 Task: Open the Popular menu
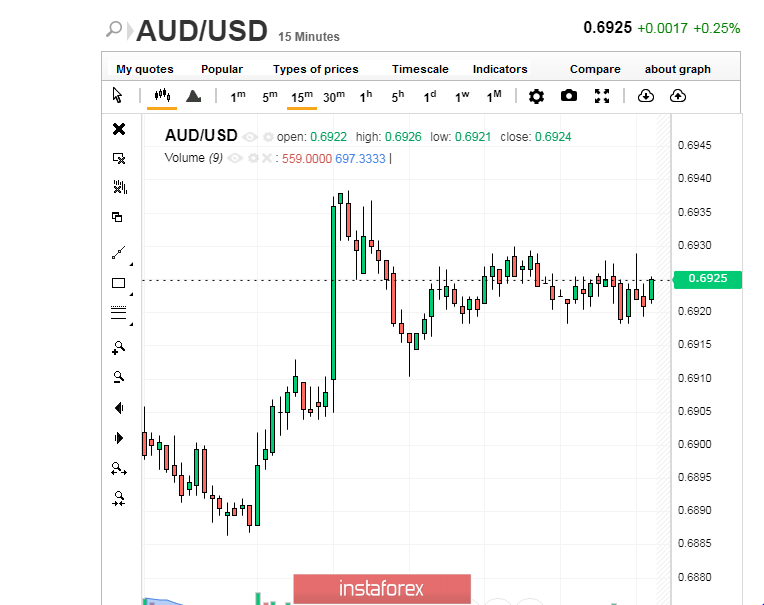pyautogui.click(x=222, y=69)
